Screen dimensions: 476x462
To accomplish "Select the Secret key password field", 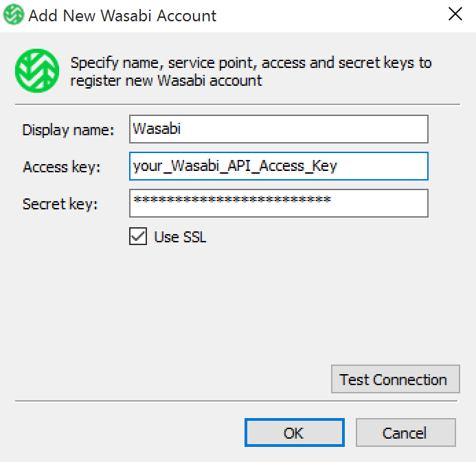I will [x=278, y=203].
